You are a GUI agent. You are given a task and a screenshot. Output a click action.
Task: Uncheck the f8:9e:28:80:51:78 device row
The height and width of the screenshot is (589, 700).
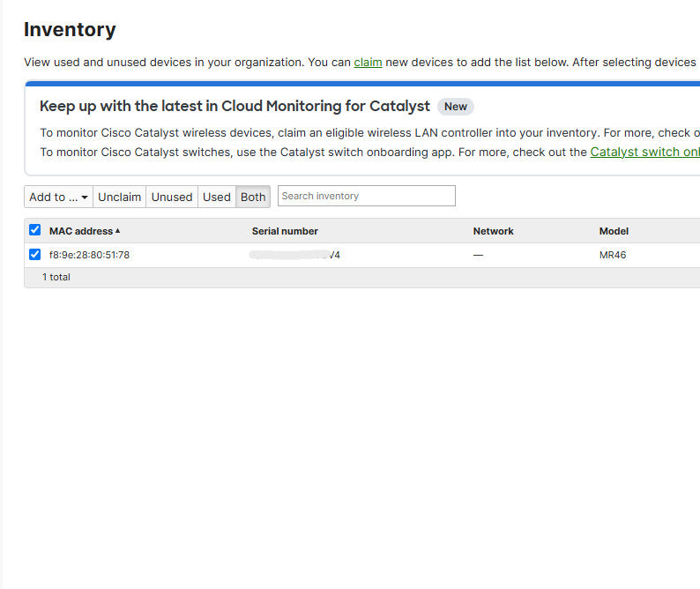pos(34,255)
